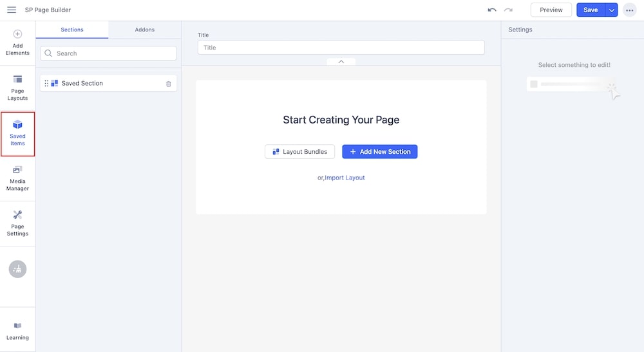
Task: Click into the page Title field
Action: click(341, 48)
